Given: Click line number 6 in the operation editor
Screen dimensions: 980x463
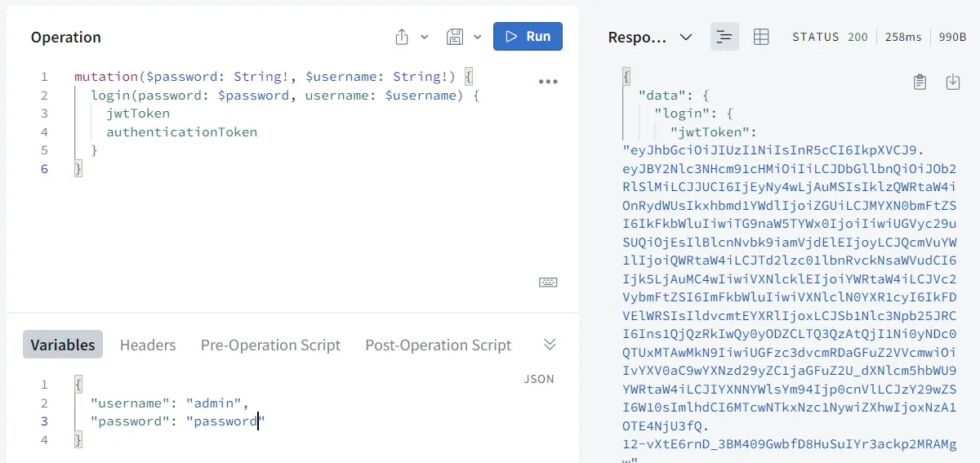Looking at the screenshot, I should click(44, 169).
